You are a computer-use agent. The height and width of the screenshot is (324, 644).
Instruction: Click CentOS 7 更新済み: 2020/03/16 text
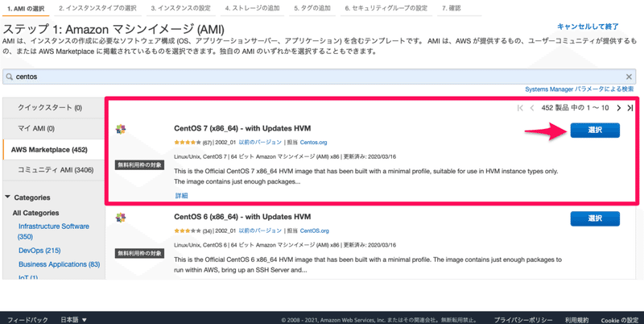(x=369, y=156)
